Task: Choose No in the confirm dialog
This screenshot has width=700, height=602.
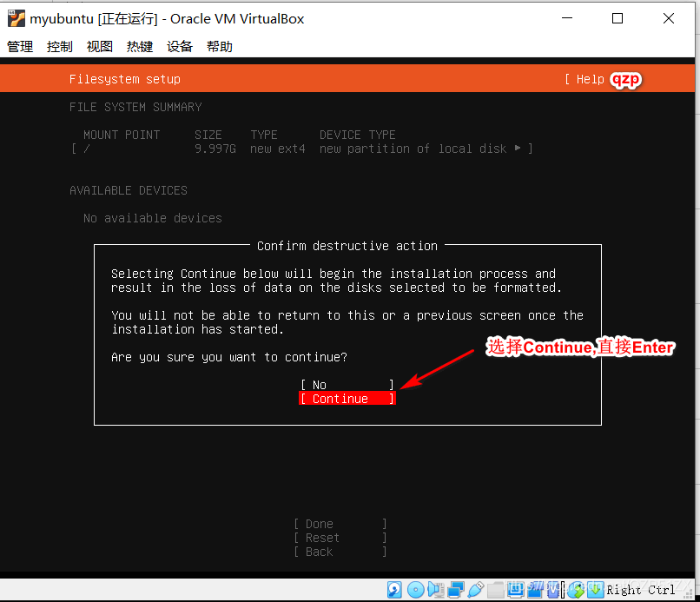Action: [347, 385]
